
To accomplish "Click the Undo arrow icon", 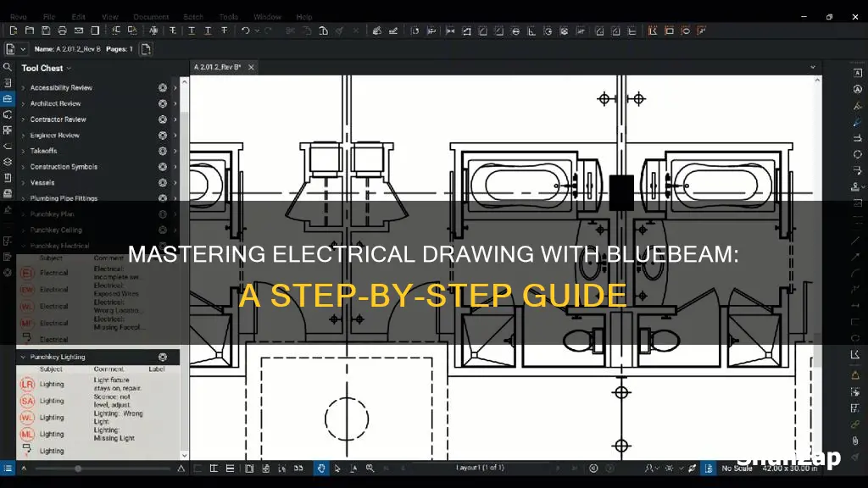I will coord(245,31).
